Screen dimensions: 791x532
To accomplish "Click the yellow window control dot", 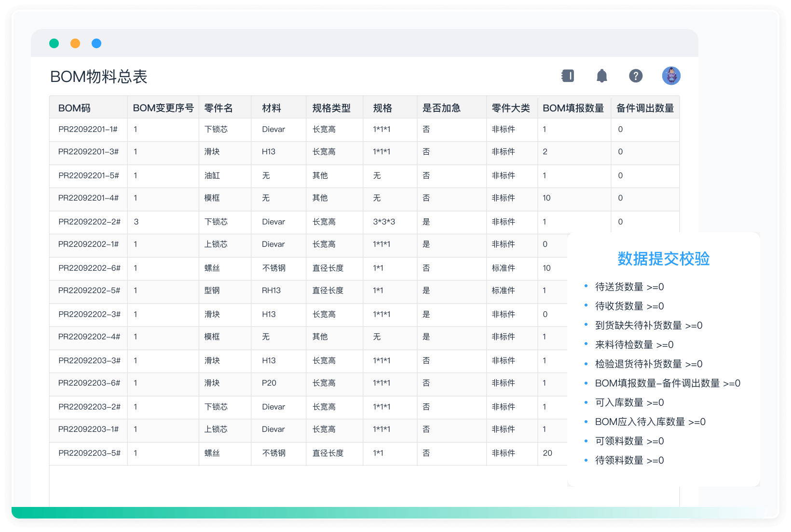I will [75, 43].
